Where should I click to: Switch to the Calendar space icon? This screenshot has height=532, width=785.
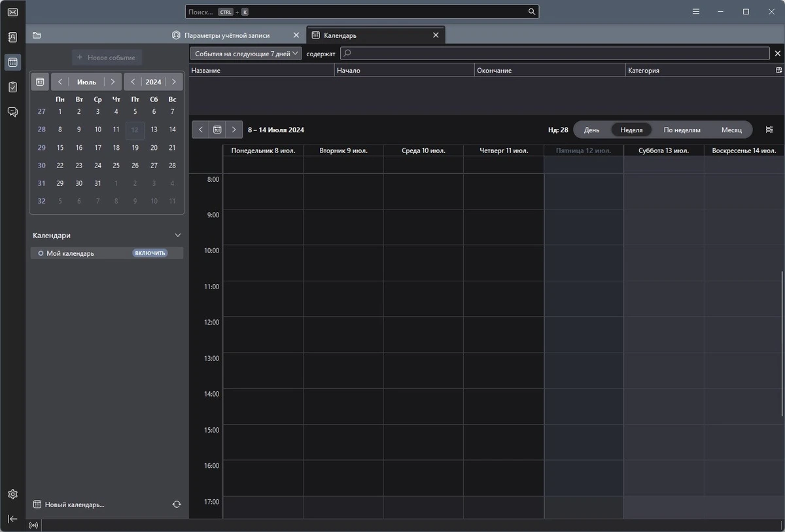tap(12, 62)
